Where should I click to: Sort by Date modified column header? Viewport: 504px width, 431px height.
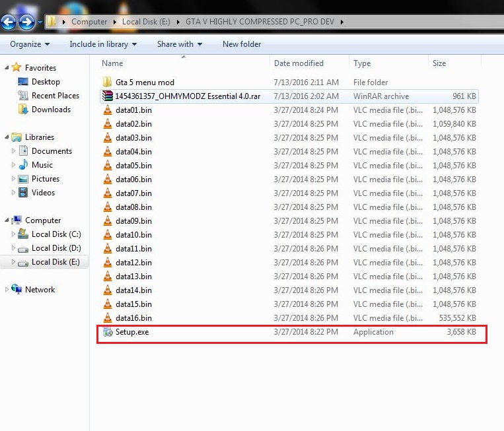(x=299, y=63)
